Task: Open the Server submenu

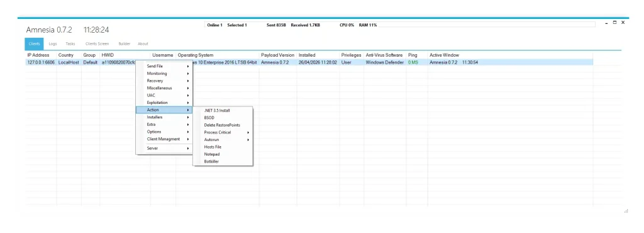Action: click(x=164, y=149)
